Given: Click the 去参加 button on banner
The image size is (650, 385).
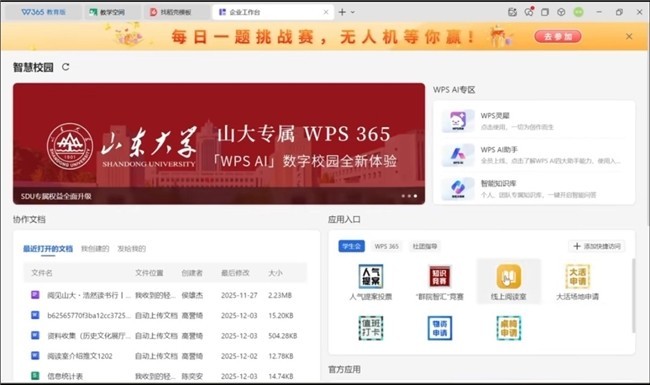Looking at the screenshot, I should [558, 36].
